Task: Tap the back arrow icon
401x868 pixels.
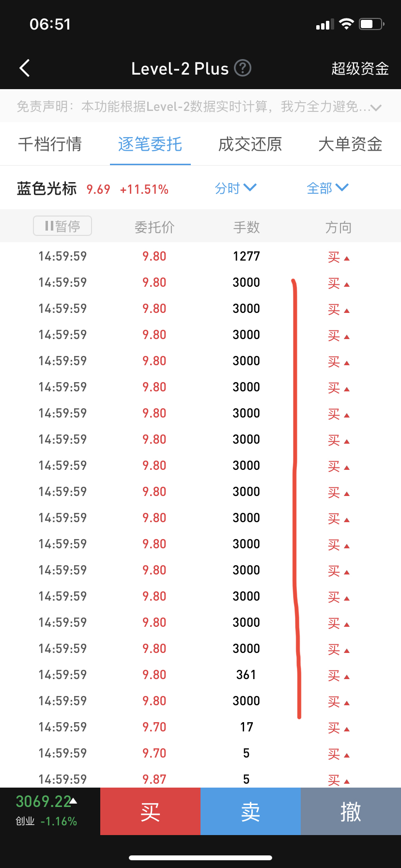Action: point(25,68)
